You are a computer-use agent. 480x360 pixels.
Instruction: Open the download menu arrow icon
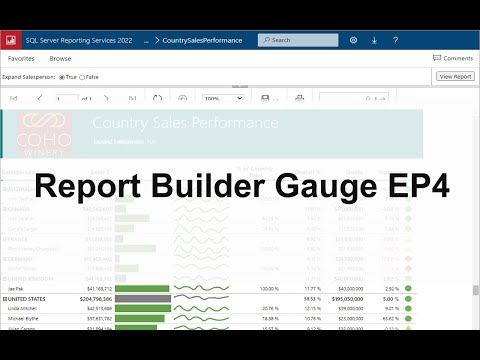(x=374, y=40)
